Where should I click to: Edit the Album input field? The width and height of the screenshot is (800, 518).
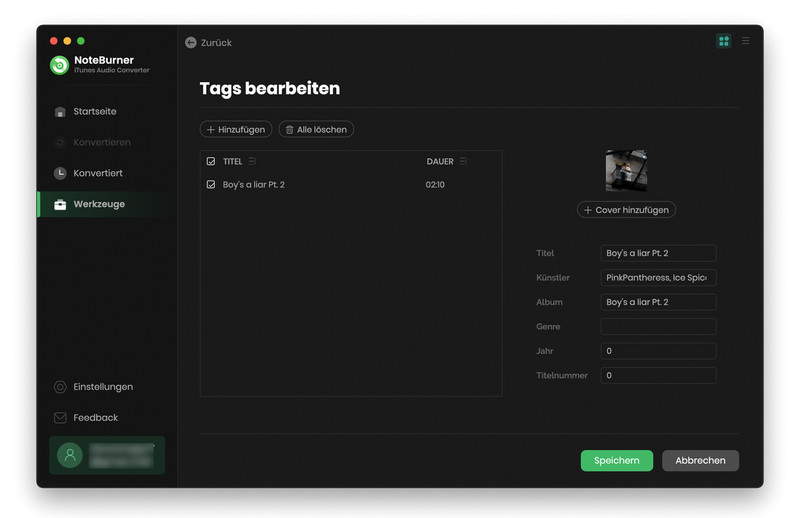click(x=658, y=302)
